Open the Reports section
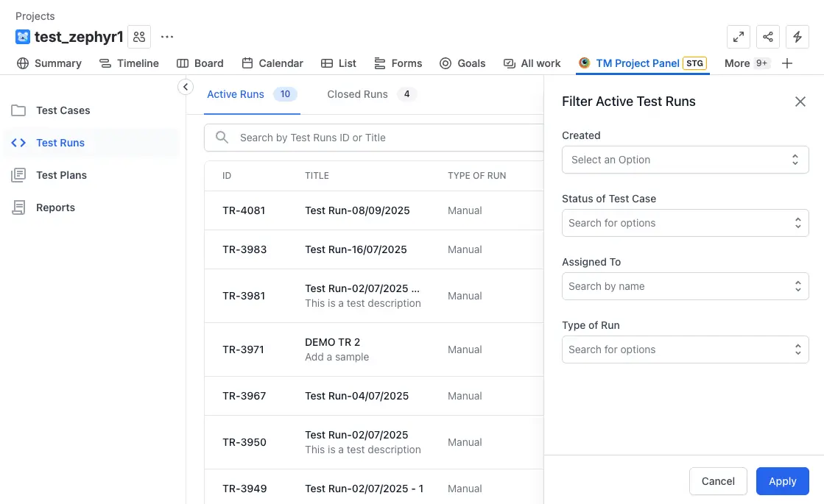824x504 pixels. [x=55, y=207]
